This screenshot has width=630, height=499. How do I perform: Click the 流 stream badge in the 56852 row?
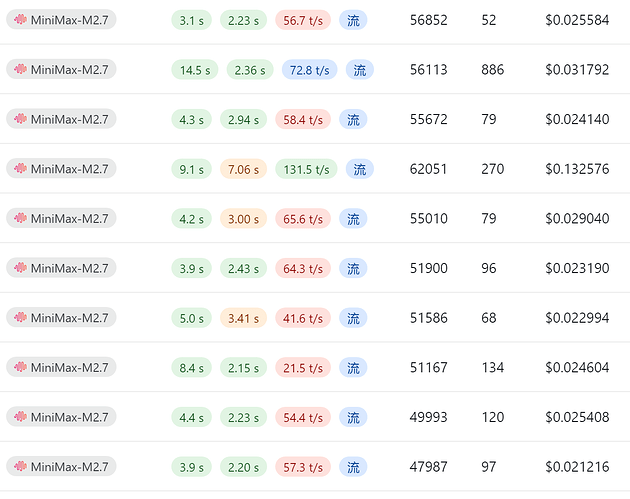(353, 20)
